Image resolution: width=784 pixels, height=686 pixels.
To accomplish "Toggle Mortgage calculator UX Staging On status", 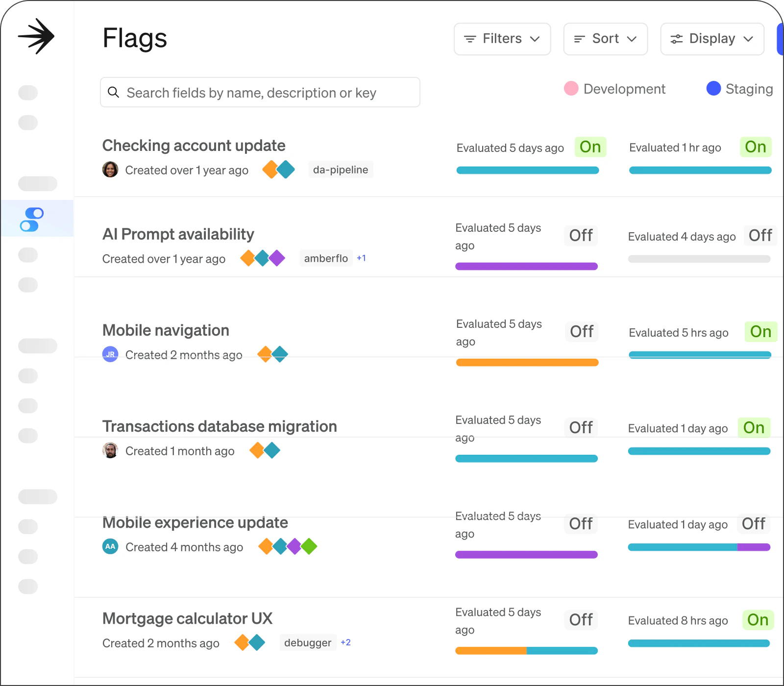I will tap(758, 620).
